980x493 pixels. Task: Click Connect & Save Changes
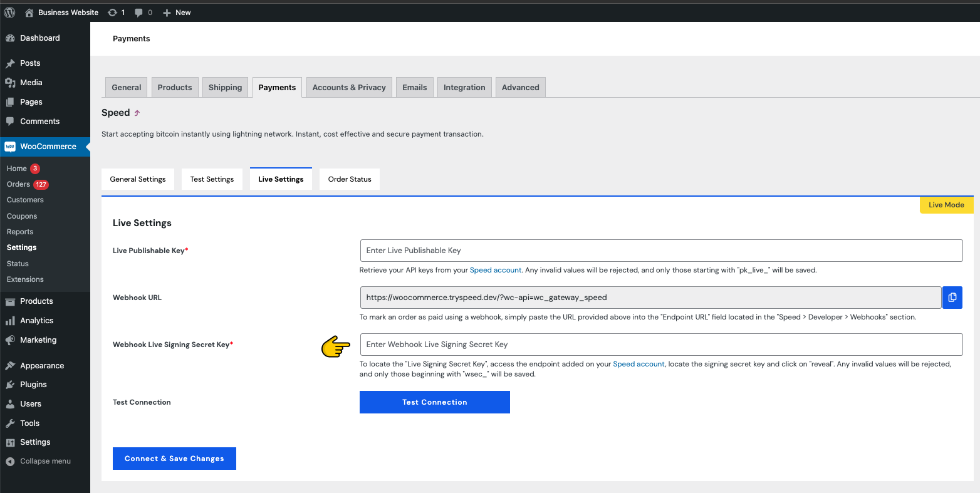[x=174, y=459]
